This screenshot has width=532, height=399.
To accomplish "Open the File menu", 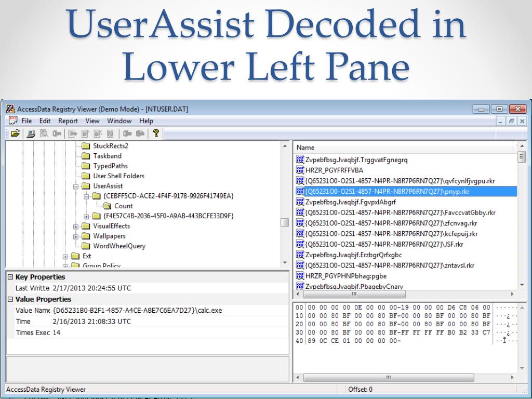I will (26, 121).
